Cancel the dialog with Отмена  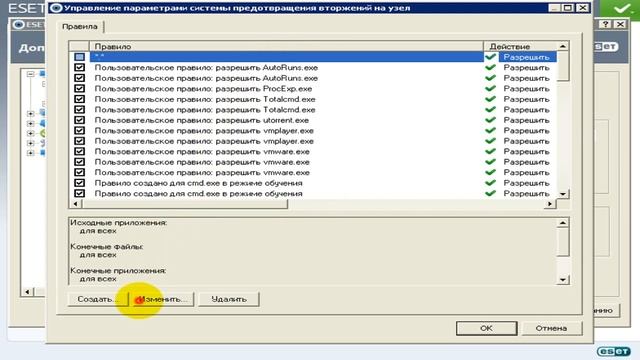(x=551, y=328)
